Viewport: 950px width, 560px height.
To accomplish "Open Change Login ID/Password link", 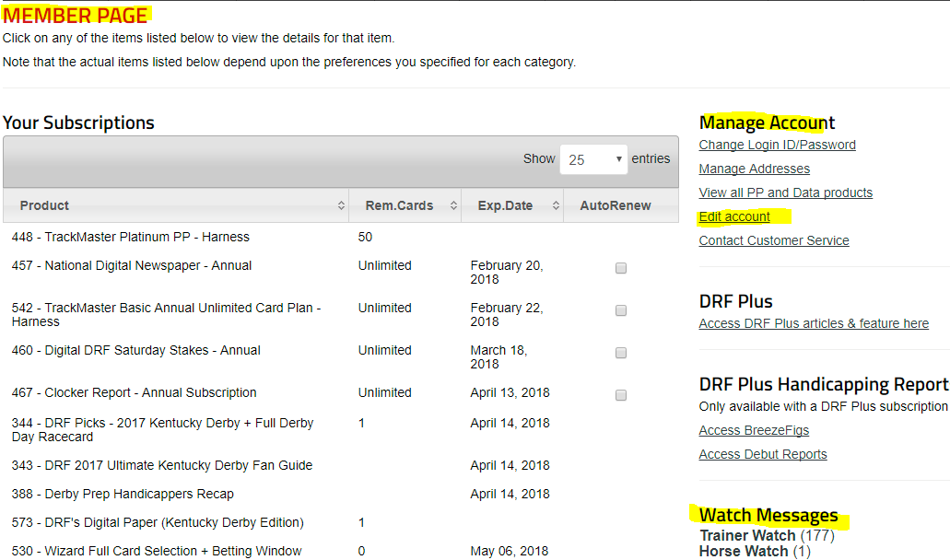I will 778,145.
